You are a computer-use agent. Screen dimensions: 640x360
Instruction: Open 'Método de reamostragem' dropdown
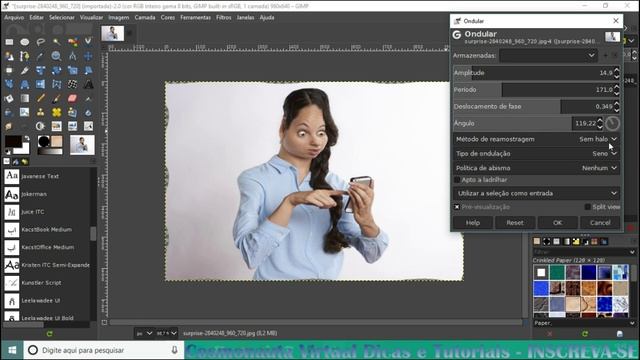point(536,139)
